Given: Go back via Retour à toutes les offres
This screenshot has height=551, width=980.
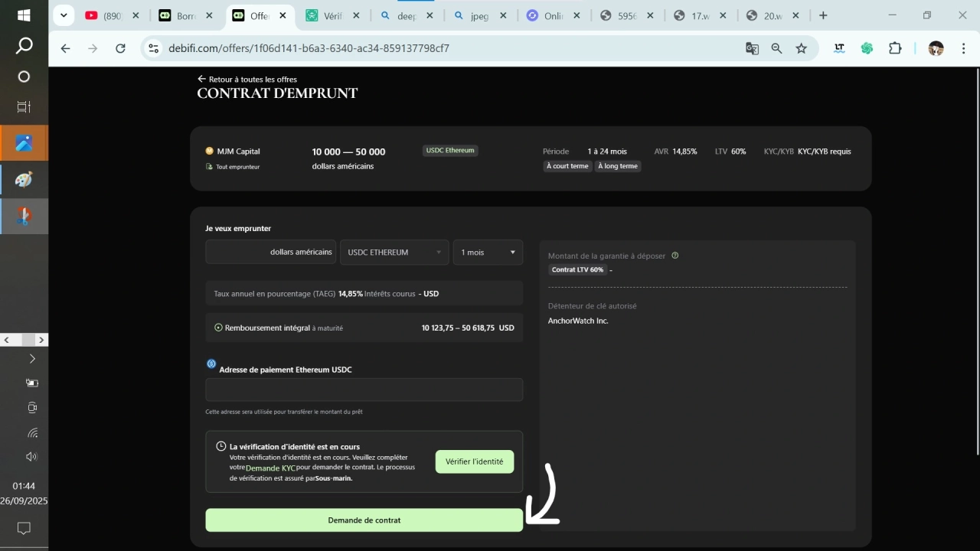Looking at the screenshot, I should pyautogui.click(x=247, y=79).
